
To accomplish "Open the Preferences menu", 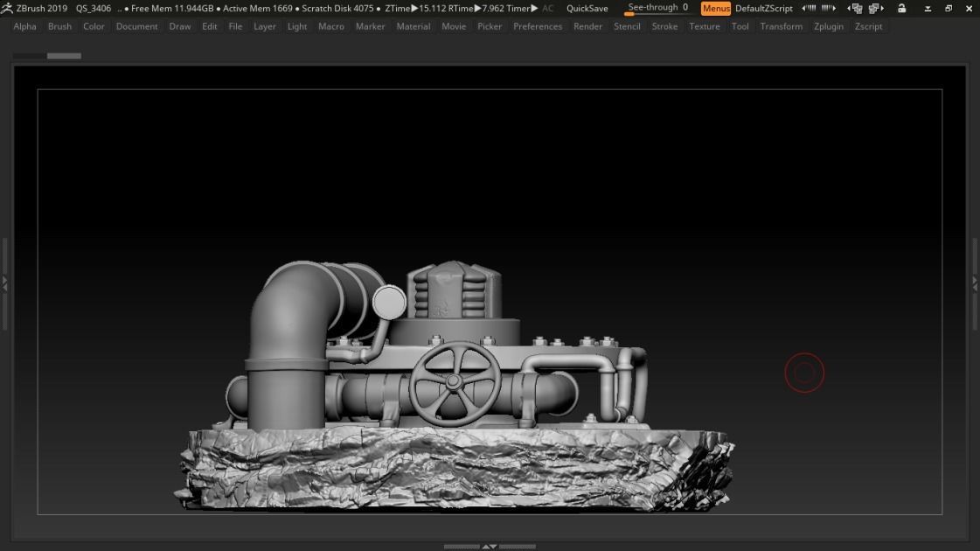I will 539,26.
